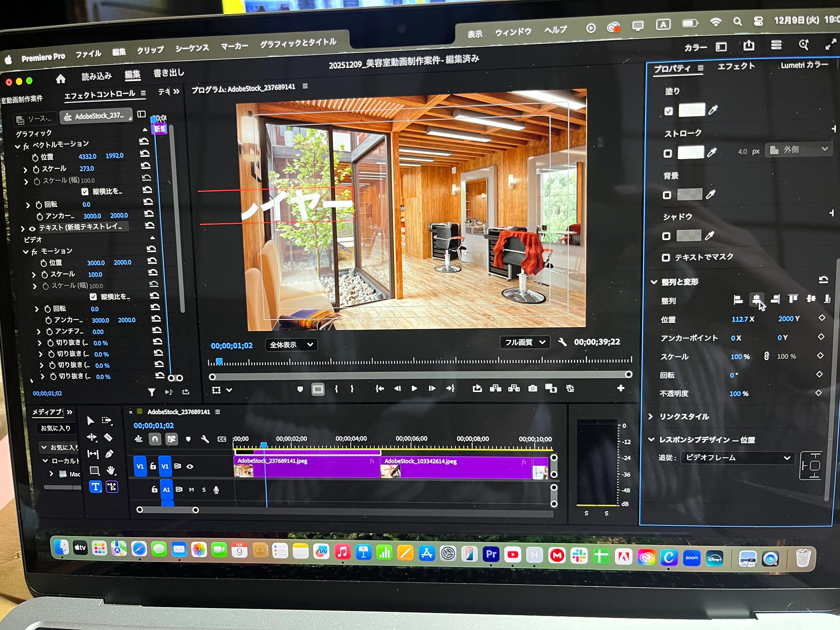Click the Lift button in program monitor
Screen dimensions: 840x630
point(495,388)
